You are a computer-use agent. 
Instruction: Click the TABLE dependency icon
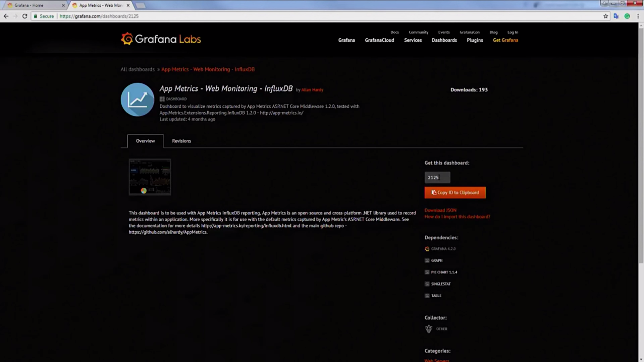(427, 296)
